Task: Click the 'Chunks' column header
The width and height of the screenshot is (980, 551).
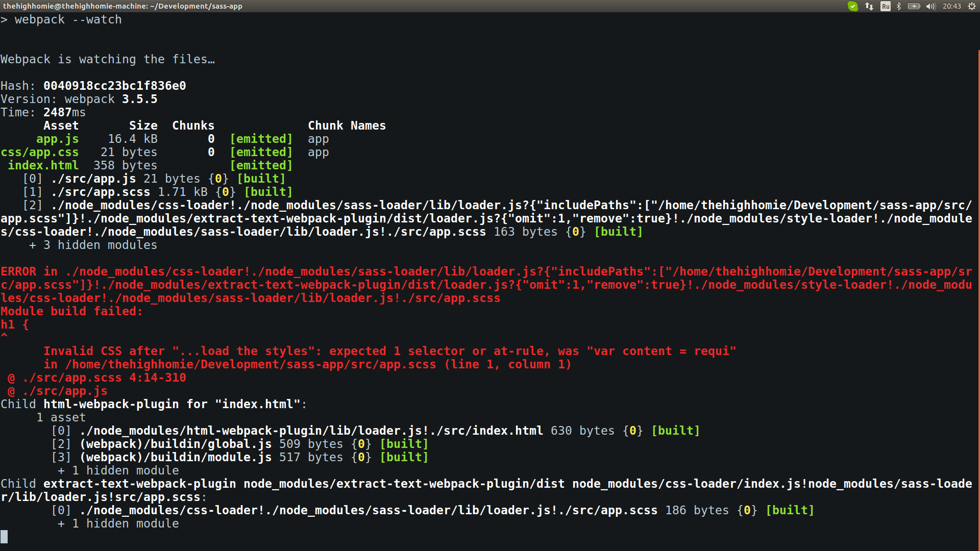Action: (193, 126)
